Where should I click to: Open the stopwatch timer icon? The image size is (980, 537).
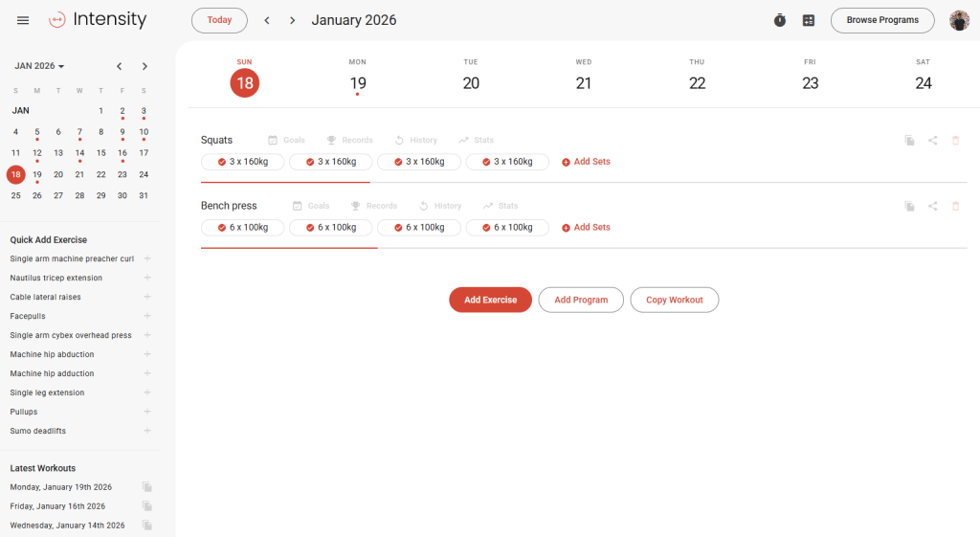click(x=779, y=20)
